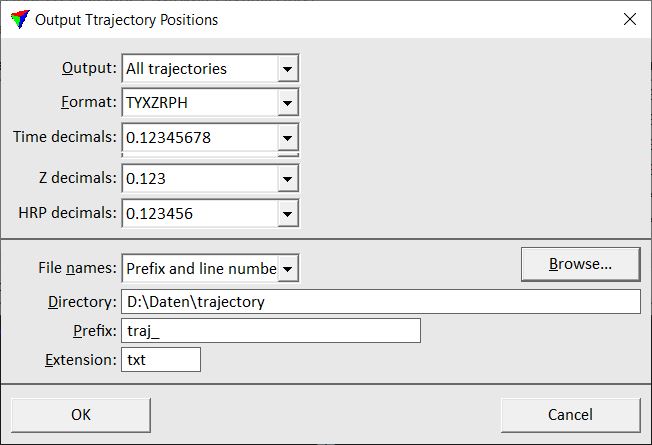Click the Output label text
This screenshot has height=445, width=652.
(x=89, y=68)
